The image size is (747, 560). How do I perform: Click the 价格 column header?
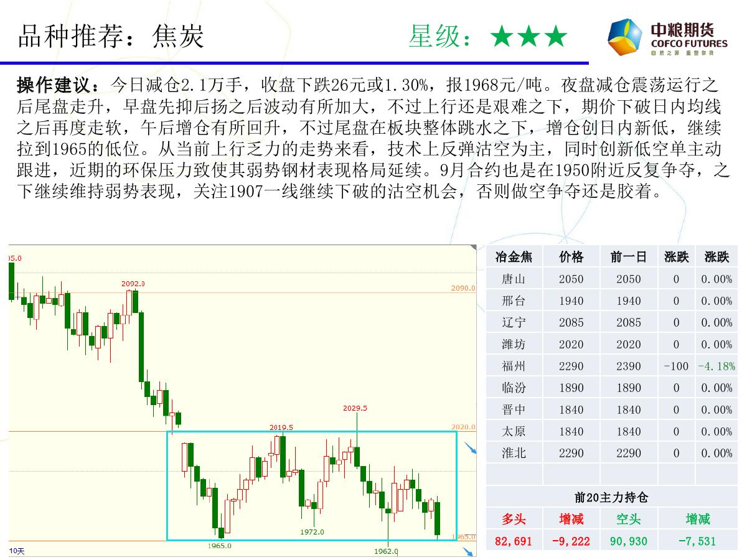[x=571, y=257]
